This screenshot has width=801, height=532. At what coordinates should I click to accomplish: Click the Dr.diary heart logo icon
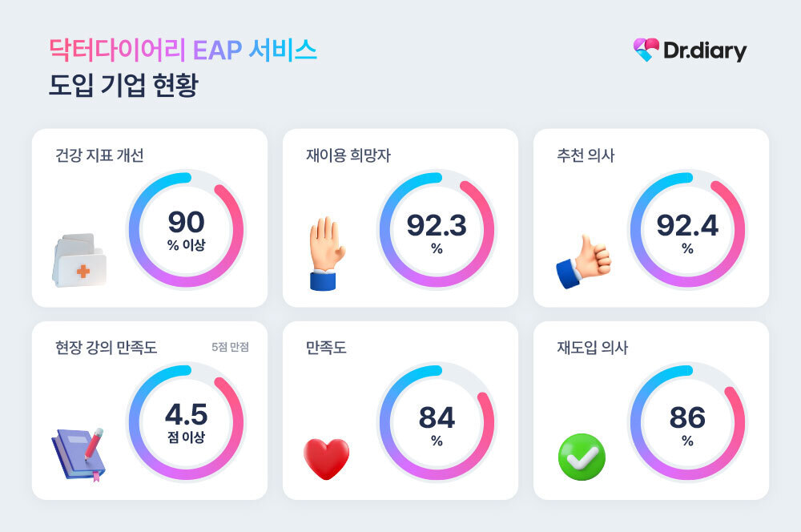[646, 50]
